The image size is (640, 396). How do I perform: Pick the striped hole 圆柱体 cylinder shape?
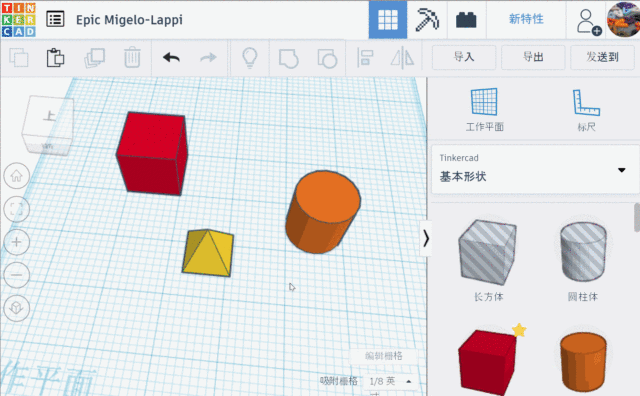(x=583, y=252)
